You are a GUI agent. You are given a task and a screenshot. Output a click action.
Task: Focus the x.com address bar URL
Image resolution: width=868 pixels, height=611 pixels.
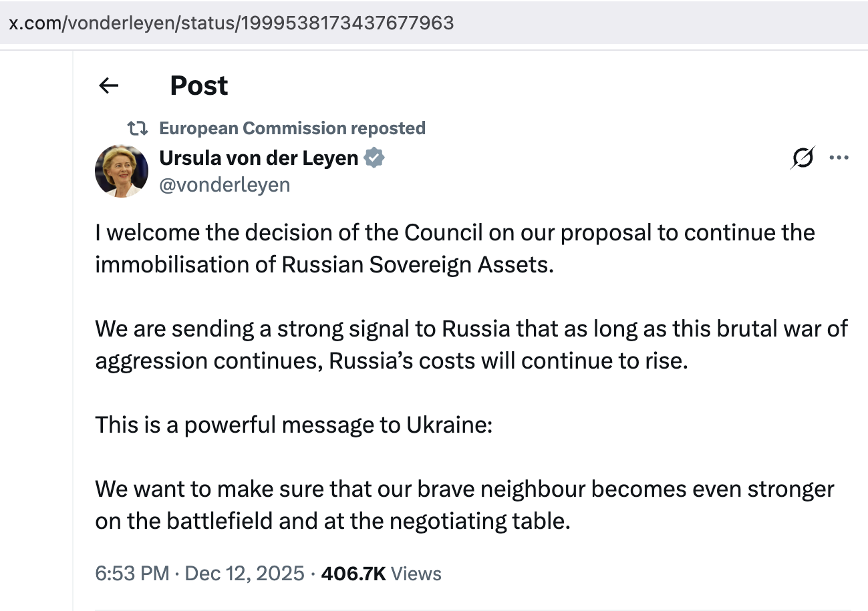[x=231, y=23]
